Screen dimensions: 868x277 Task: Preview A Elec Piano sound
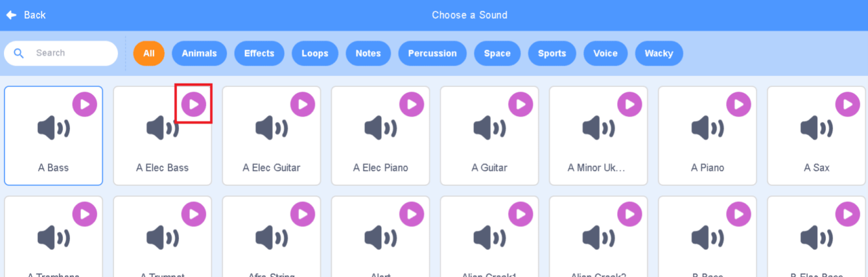click(x=412, y=104)
